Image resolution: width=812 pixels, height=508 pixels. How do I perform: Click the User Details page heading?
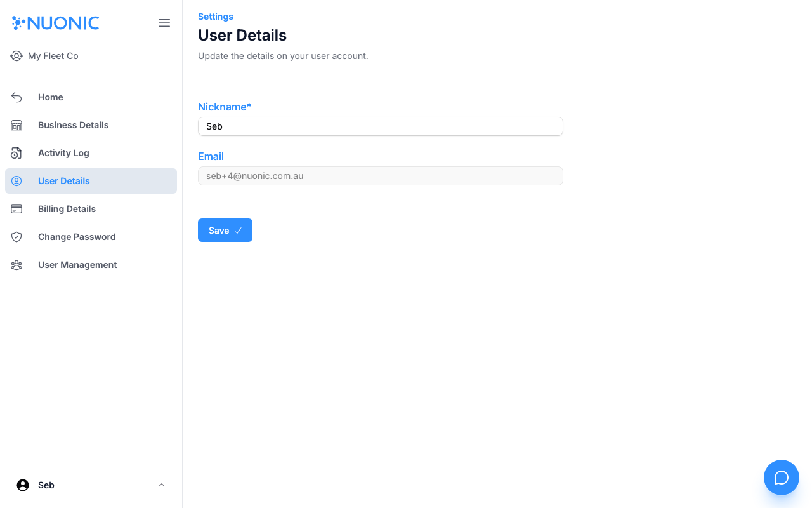click(242, 36)
